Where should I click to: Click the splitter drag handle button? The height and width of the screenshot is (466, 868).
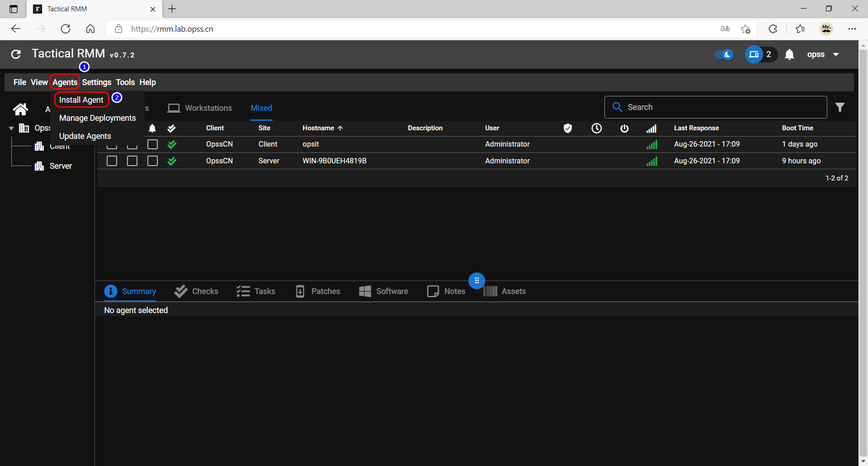tap(476, 281)
